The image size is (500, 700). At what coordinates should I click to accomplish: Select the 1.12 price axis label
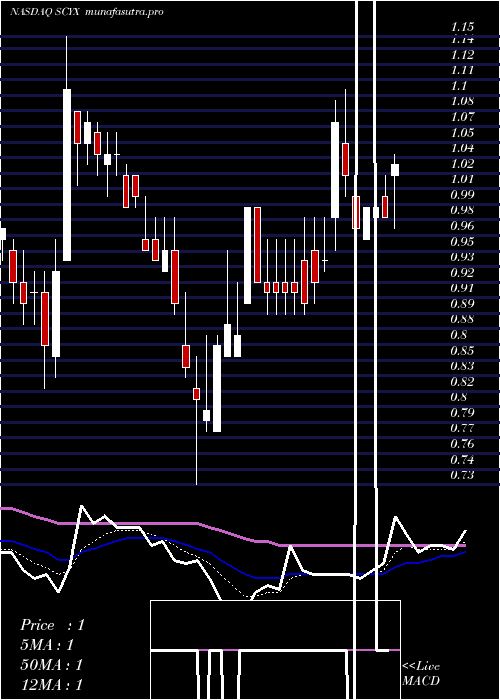(x=462, y=54)
